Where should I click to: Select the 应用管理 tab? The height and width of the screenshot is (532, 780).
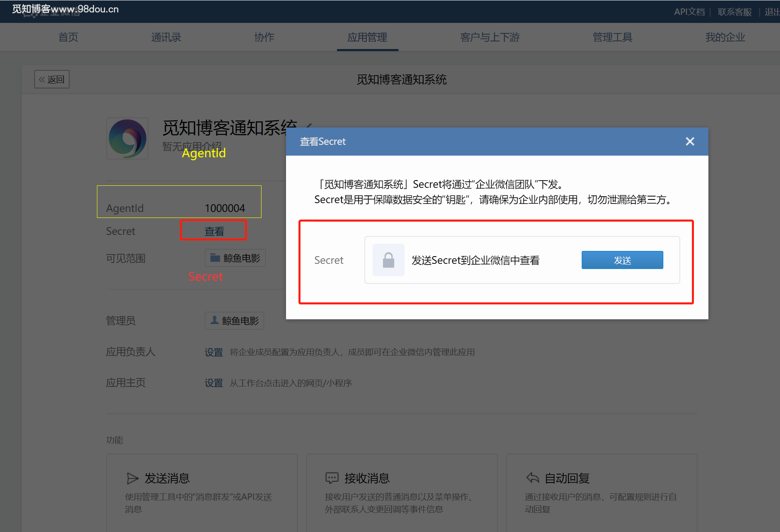(367, 37)
